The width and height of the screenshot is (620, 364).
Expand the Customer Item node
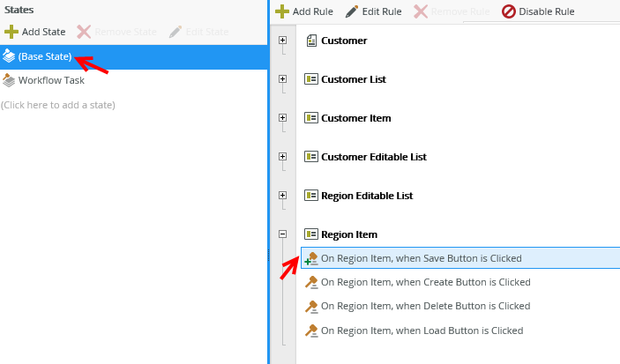(x=282, y=118)
